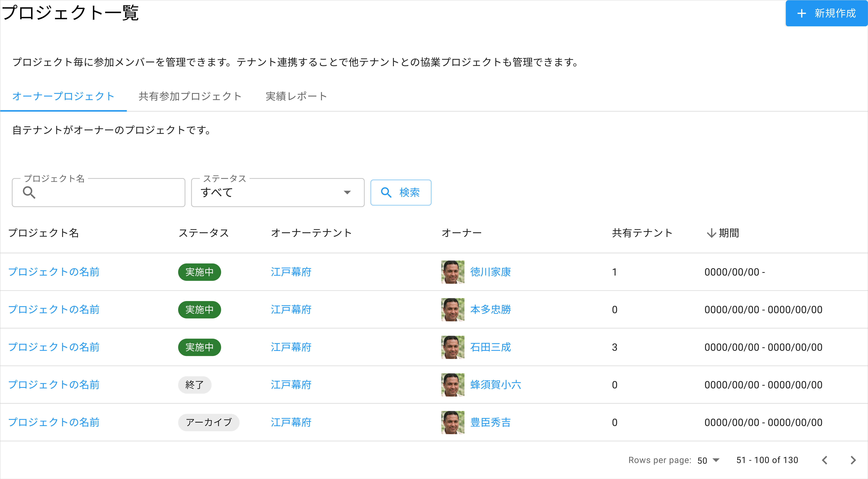Click the ステータス column header
The height and width of the screenshot is (479, 868).
click(204, 233)
